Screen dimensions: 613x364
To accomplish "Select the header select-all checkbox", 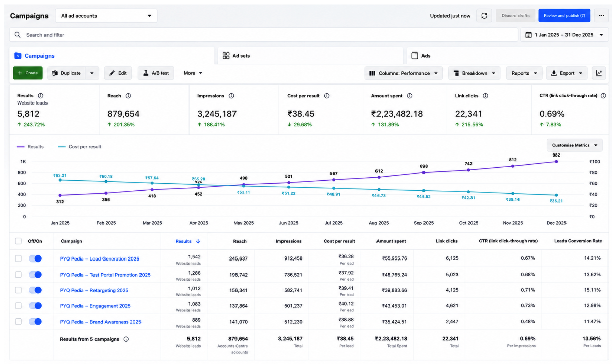I will [x=18, y=241].
